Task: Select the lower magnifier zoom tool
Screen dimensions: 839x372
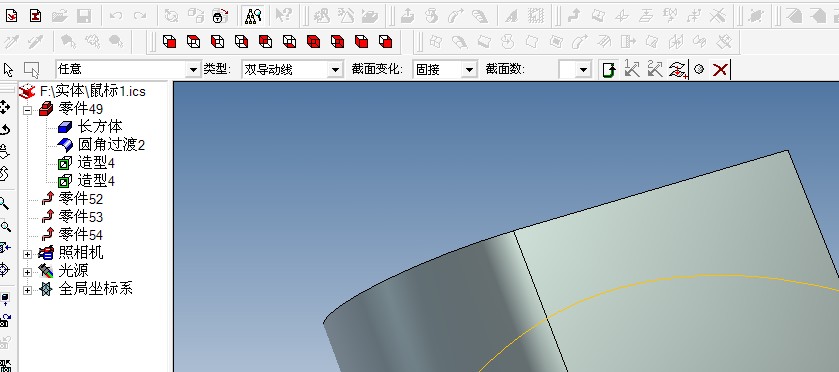Action: 5,226
